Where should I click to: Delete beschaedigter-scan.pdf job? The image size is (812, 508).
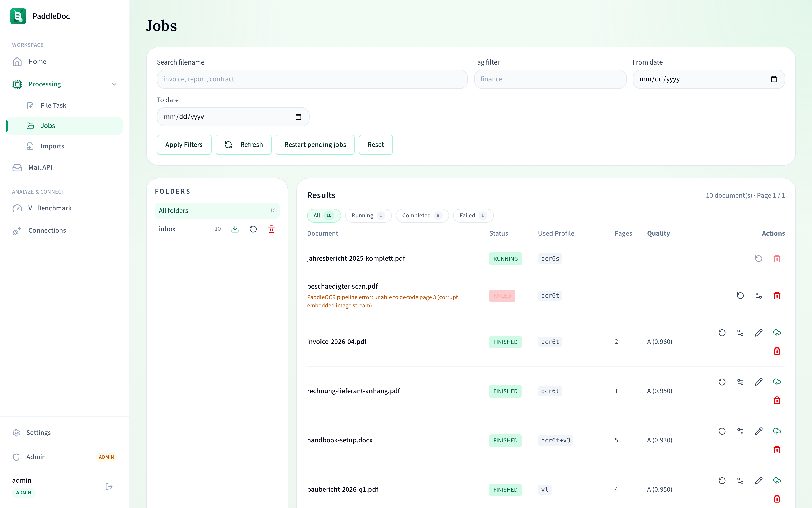click(x=777, y=296)
